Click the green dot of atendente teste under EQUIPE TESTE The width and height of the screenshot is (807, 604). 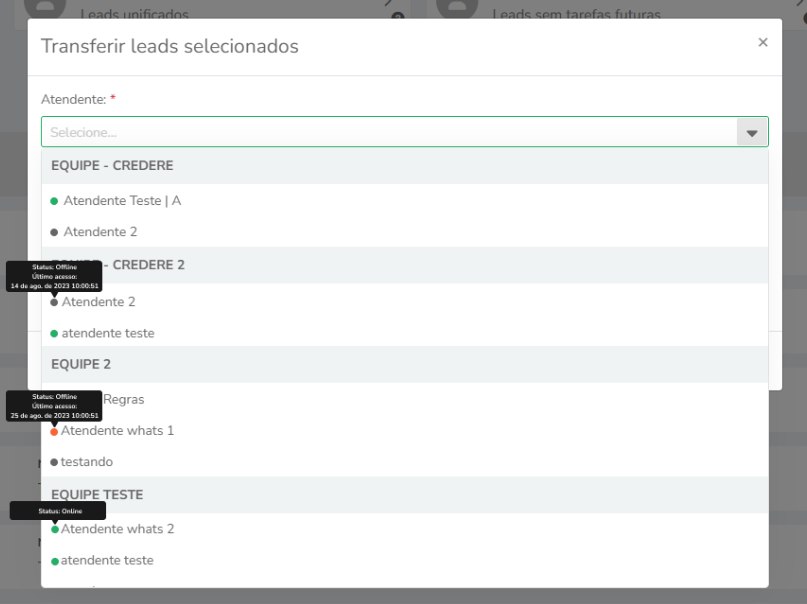tap(55, 561)
